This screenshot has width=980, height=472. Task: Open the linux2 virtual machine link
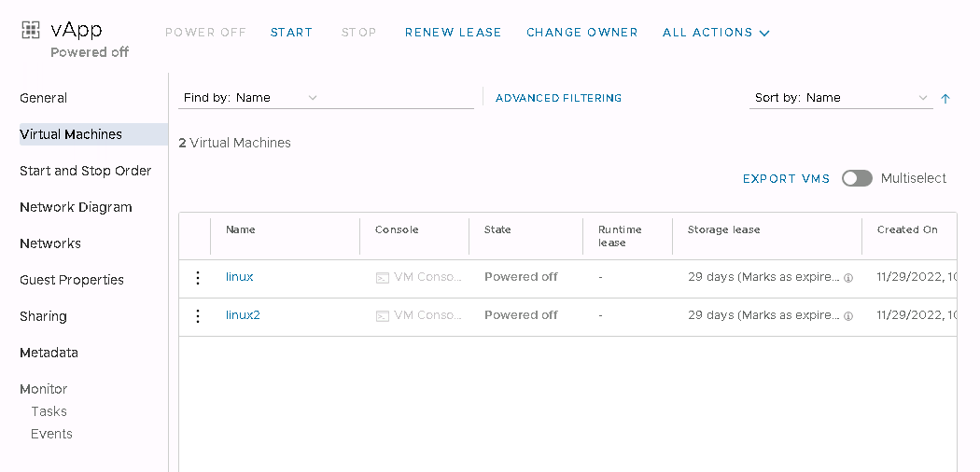click(x=243, y=315)
